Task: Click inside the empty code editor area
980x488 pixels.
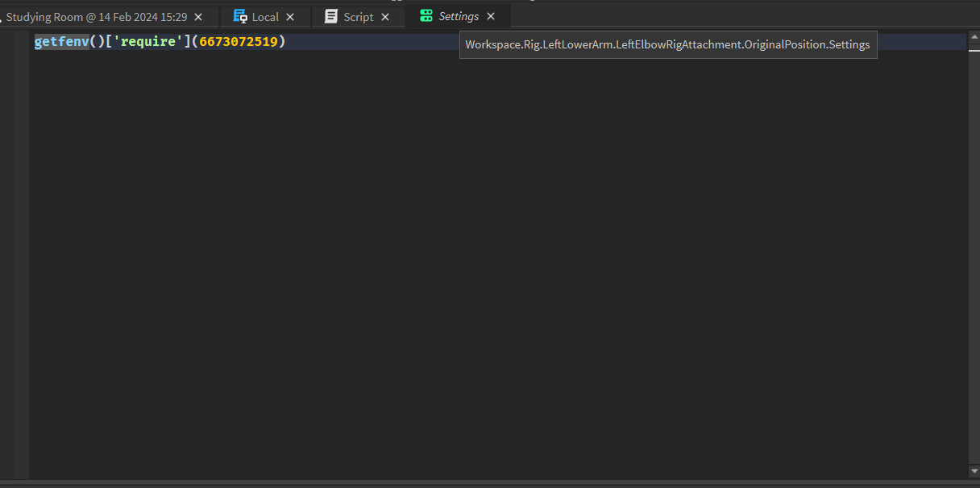Action: coord(484,282)
